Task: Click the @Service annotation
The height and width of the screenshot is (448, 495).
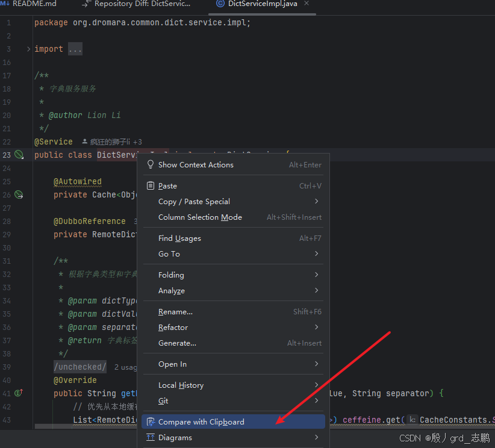Action: point(54,142)
